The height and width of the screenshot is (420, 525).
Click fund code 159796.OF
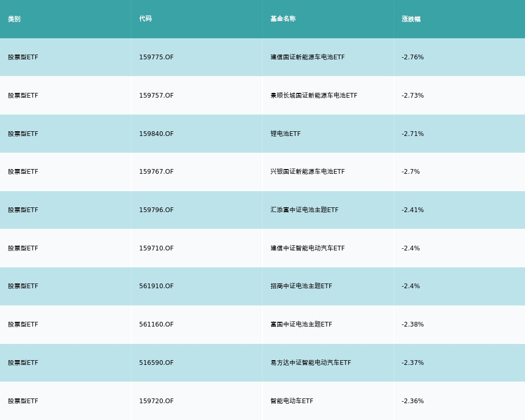pos(156,210)
